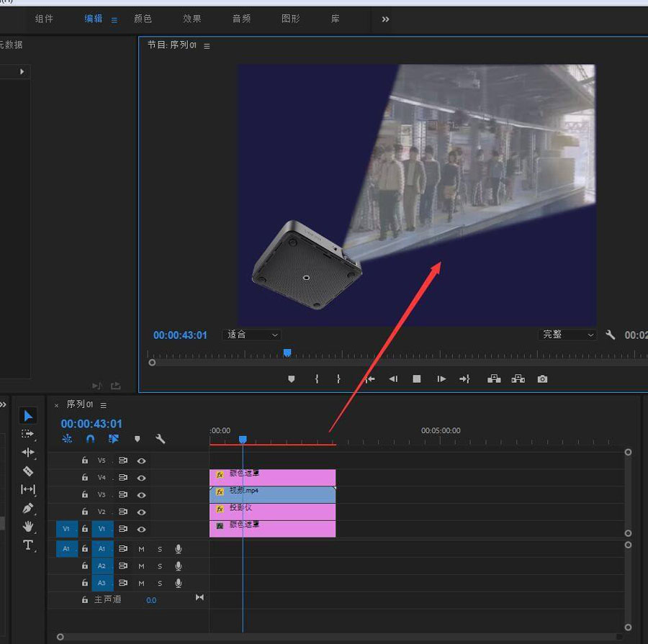Image resolution: width=648 pixels, height=644 pixels.
Task: Select the Type tool
Action: pyautogui.click(x=28, y=545)
